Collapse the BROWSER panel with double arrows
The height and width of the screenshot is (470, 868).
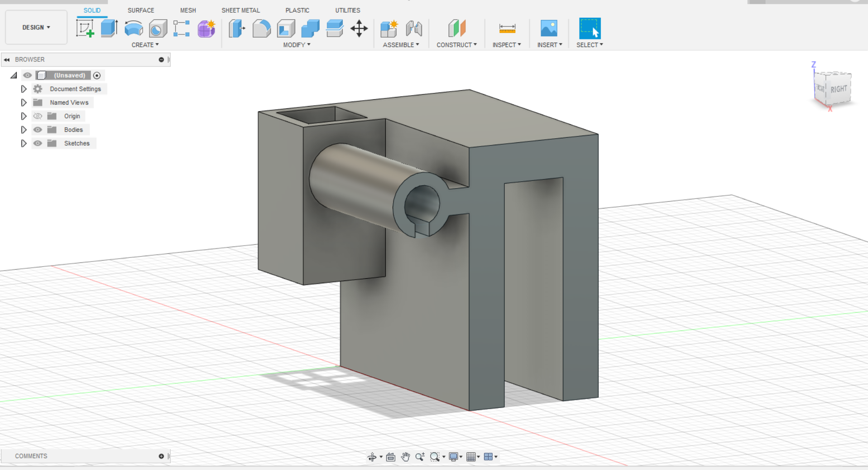coord(7,59)
